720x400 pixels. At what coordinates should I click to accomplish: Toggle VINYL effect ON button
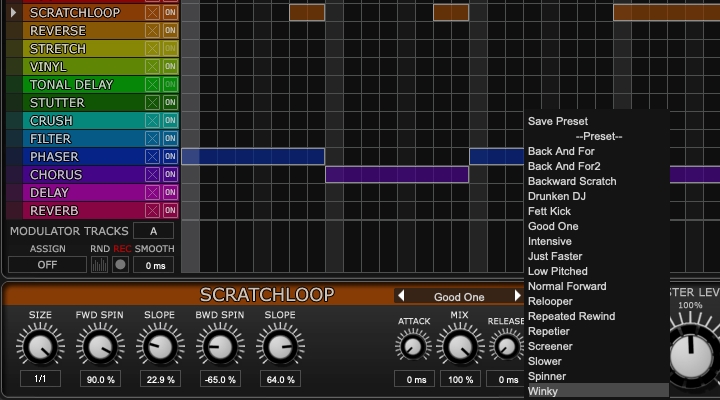tap(170, 66)
